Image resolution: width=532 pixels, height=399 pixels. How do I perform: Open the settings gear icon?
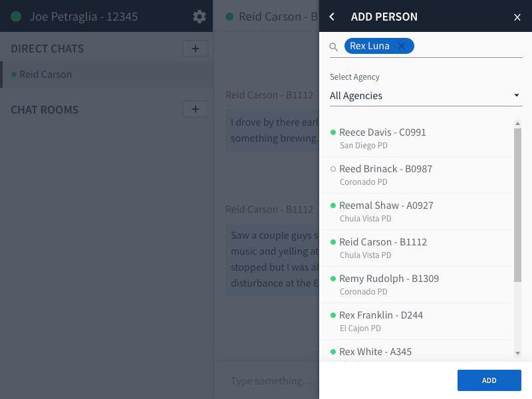click(x=199, y=17)
